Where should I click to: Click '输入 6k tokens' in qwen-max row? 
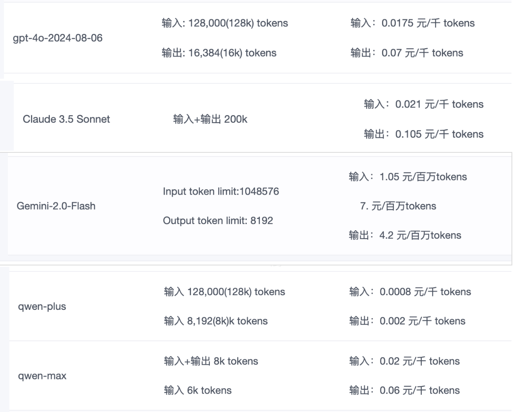click(198, 391)
